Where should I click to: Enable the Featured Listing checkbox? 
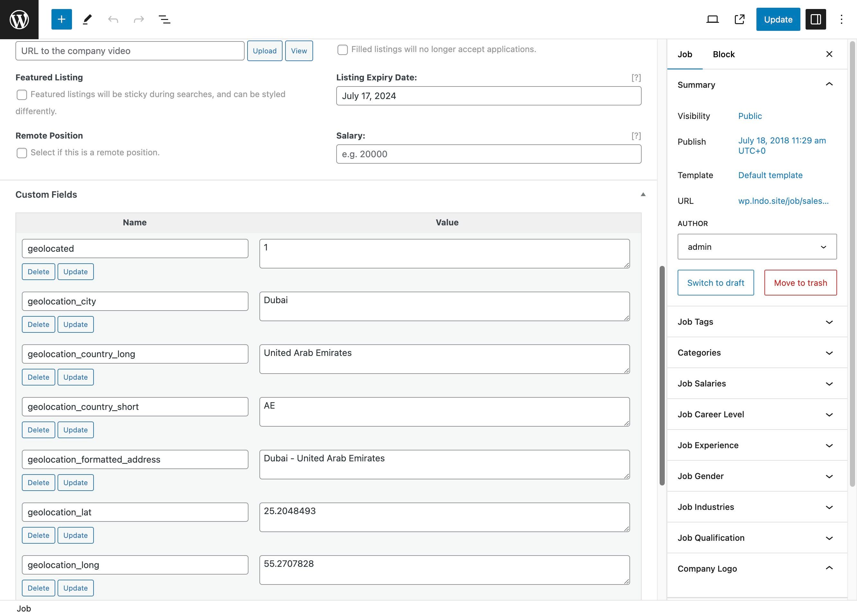(22, 95)
